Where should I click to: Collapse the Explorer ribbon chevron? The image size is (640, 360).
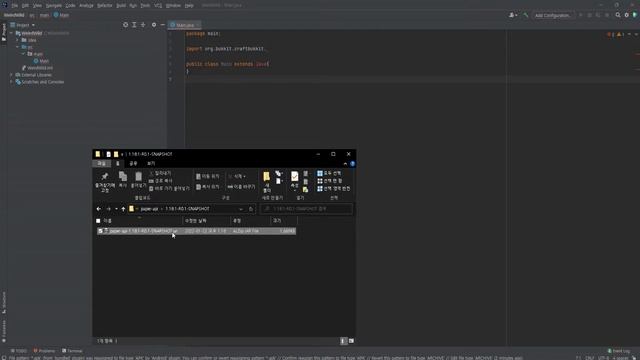[x=345, y=164]
